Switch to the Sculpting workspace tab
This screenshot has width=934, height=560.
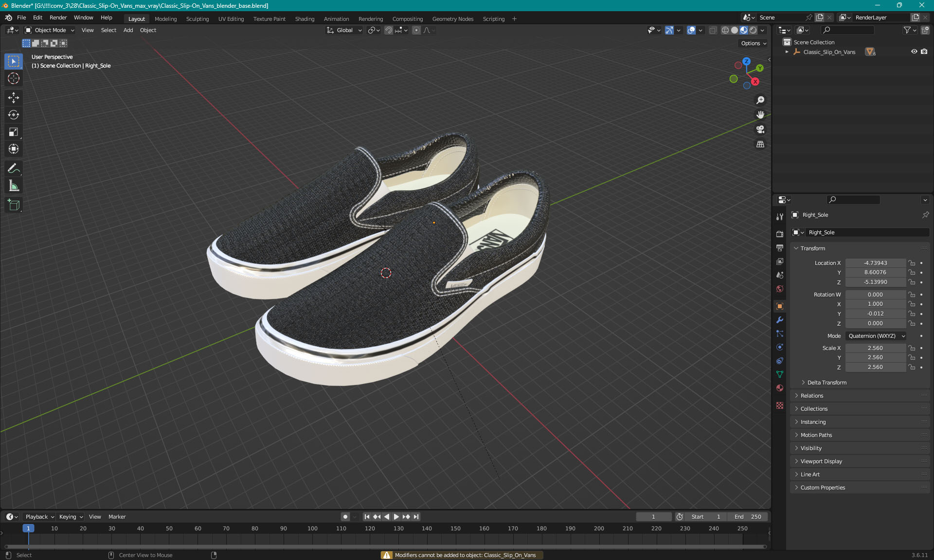click(x=198, y=19)
